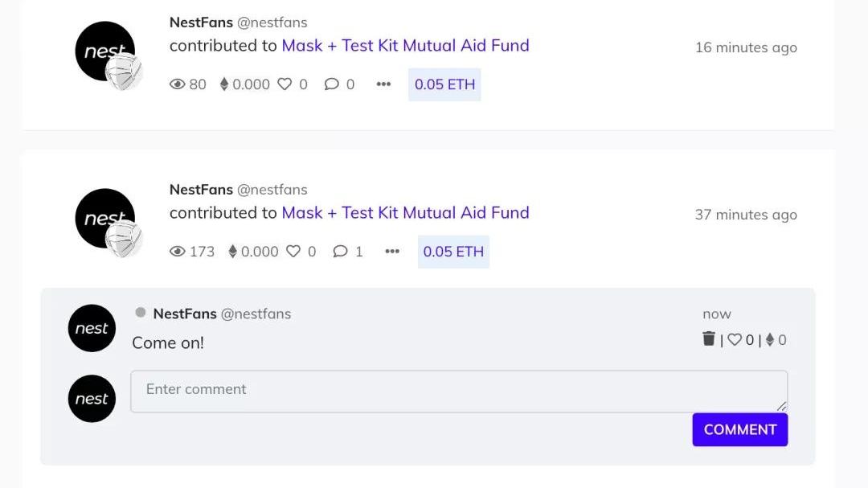Like the 'Come on!' comment
The image size is (868, 488).
734,339
